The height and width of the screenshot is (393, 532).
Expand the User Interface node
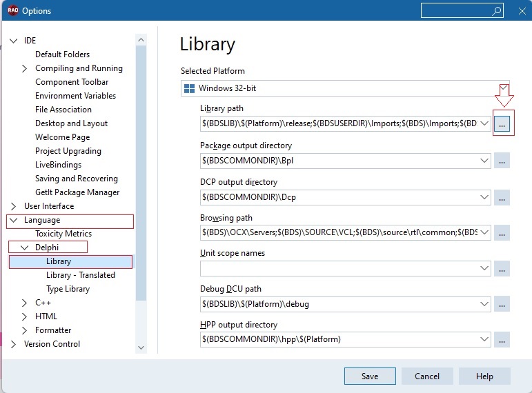click(13, 206)
